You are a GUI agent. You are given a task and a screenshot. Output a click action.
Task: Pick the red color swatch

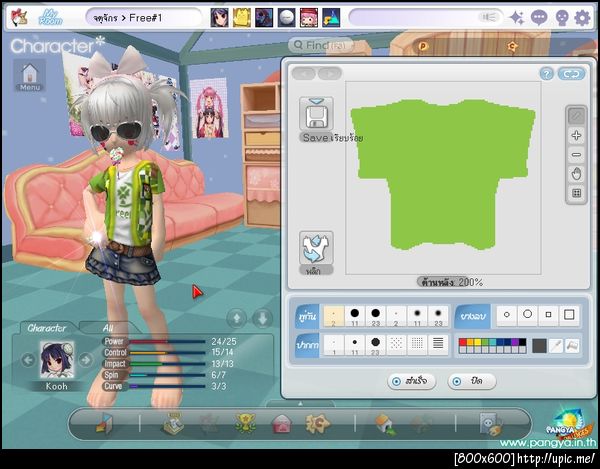pyautogui.click(x=463, y=342)
